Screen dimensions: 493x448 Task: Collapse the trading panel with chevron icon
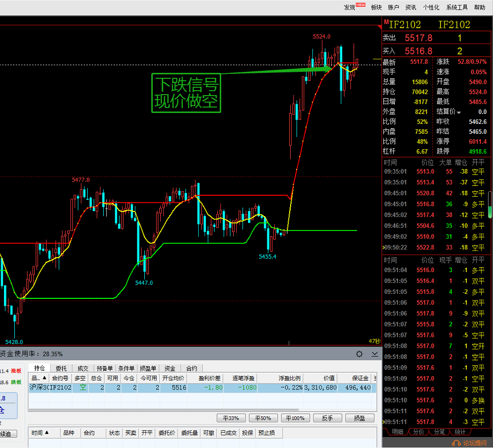pyautogui.click(x=375, y=354)
